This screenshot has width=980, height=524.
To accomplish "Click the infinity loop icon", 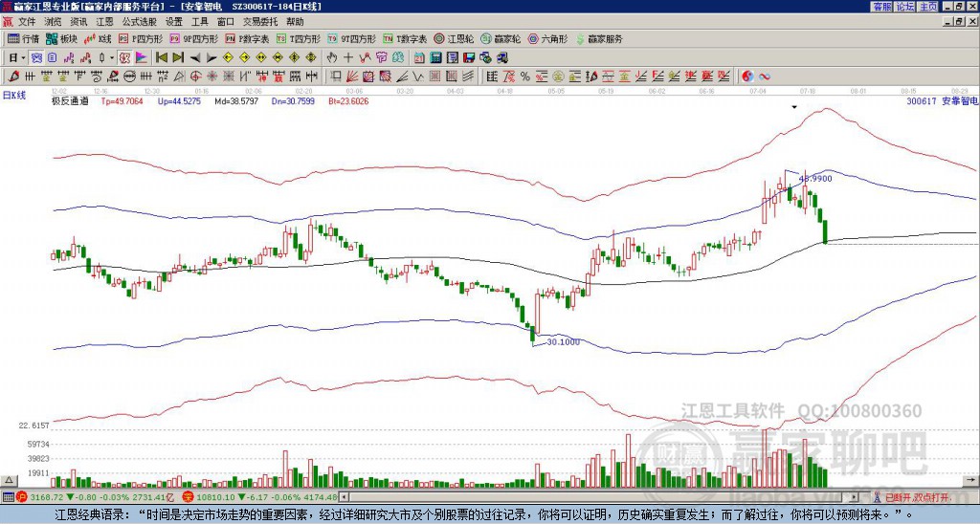I will tap(765, 76).
